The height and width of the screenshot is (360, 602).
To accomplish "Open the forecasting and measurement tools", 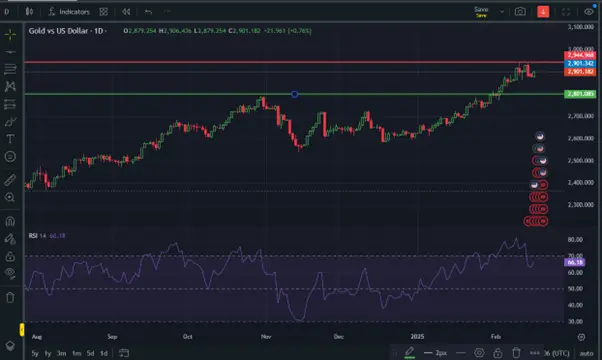I will [10, 104].
